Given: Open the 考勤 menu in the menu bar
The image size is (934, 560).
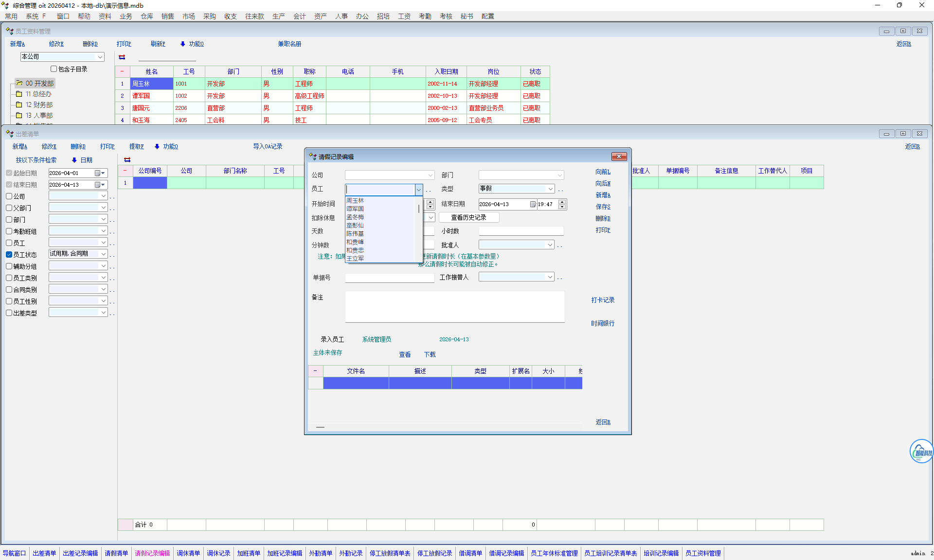Looking at the screenshot, I should pyautogui.click(x=425, y=16).
